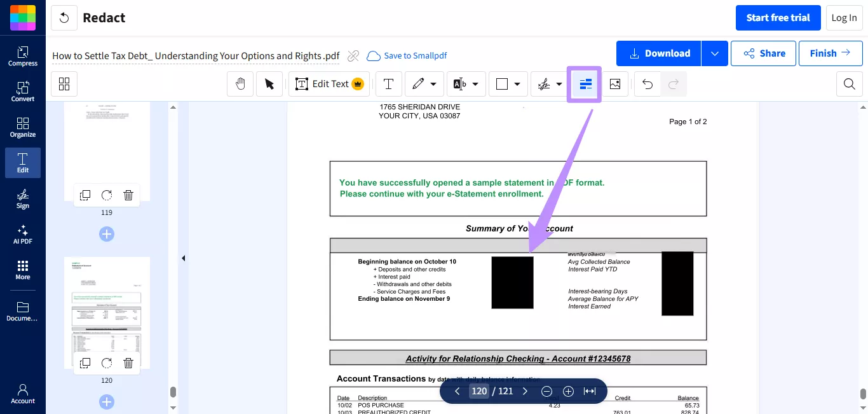This screenshot has width=868, height=414.
Task: Expand the Download options chevron
Action: point(715,53)
